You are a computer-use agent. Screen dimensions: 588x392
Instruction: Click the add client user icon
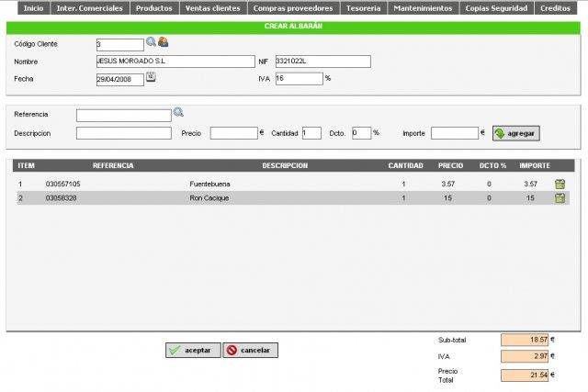(164, 42)
